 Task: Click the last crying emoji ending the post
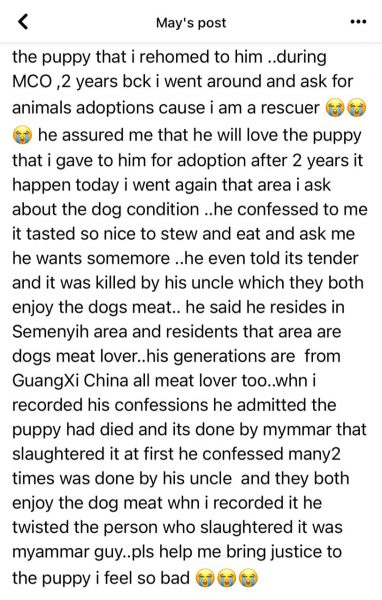248,578
